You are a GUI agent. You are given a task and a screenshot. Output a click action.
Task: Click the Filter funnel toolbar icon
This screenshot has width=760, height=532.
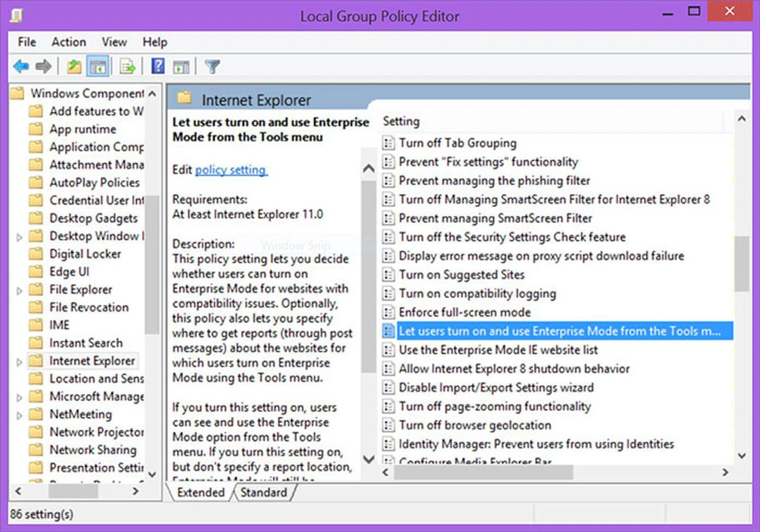coord(212,66)
